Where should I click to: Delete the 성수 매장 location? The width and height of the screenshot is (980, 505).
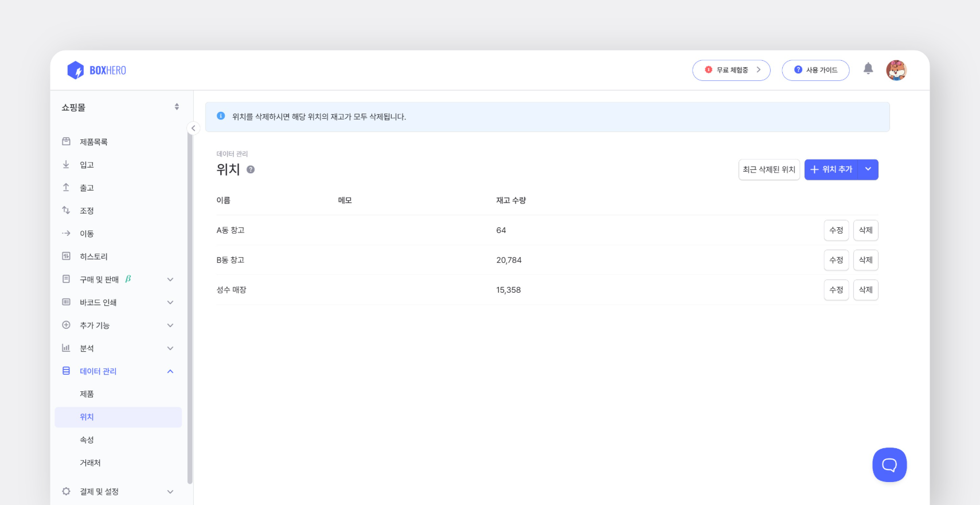coord(865,290)
